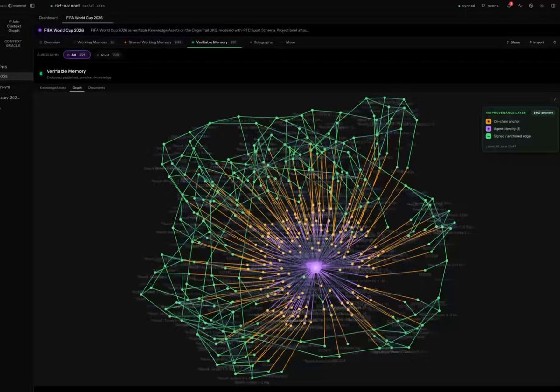Select the Graph sub-tab

coord(77,88)
